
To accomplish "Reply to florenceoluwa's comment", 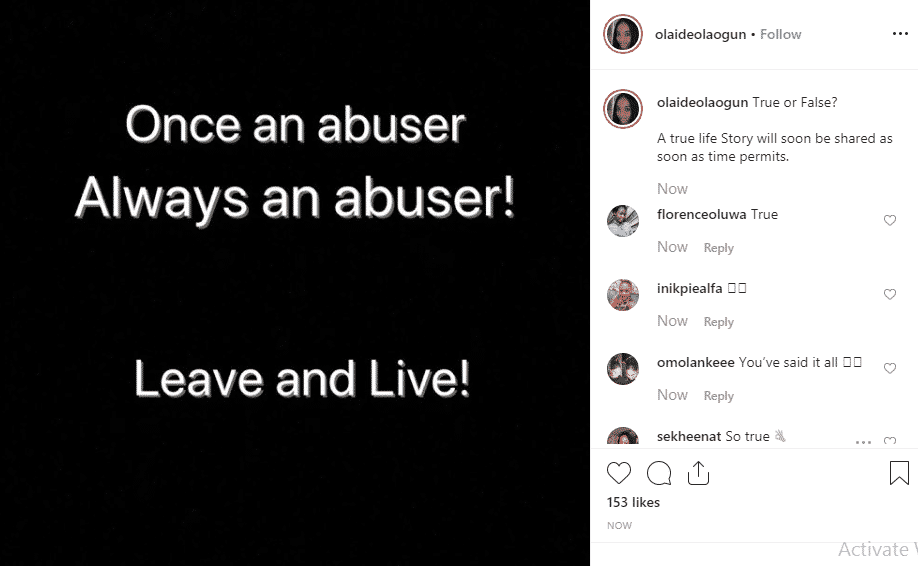I will coord(718,248).
